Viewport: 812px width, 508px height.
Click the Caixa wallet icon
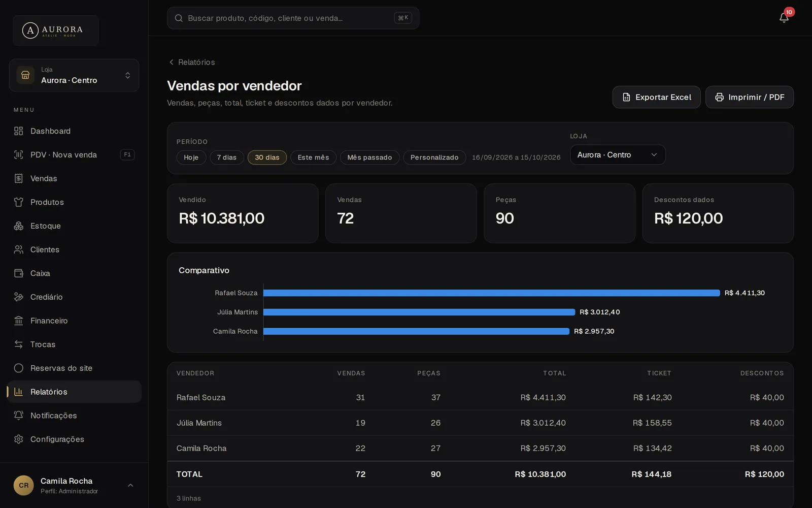pos(19,273)
